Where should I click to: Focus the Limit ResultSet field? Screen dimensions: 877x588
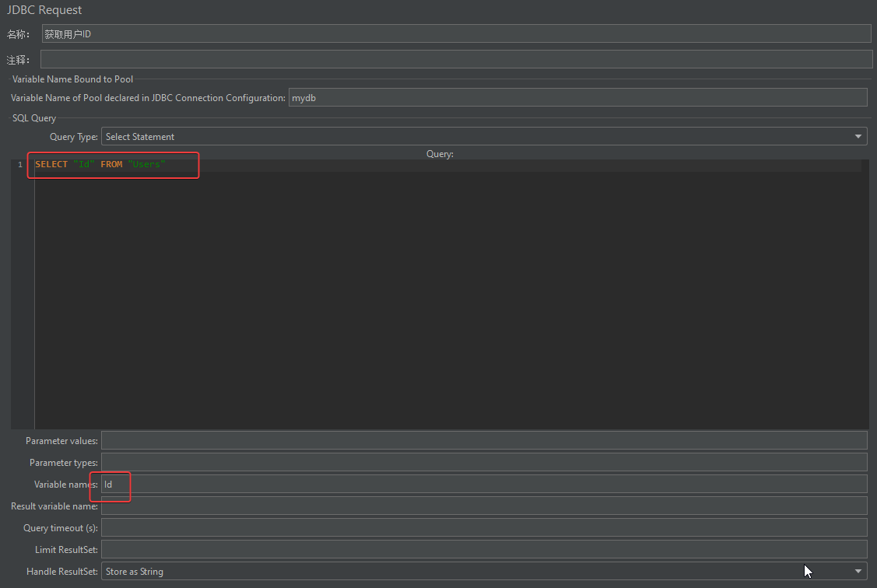(483, 550)
